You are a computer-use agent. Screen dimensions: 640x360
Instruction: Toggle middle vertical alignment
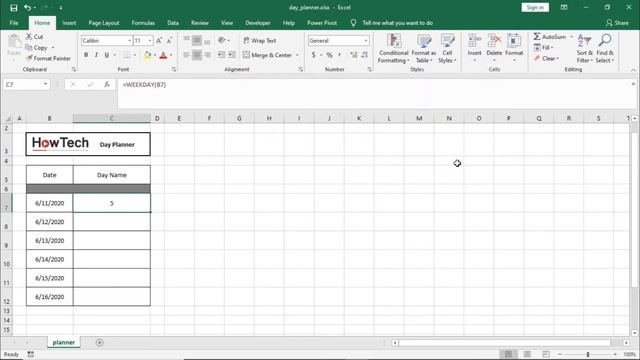tap(197, 40)
